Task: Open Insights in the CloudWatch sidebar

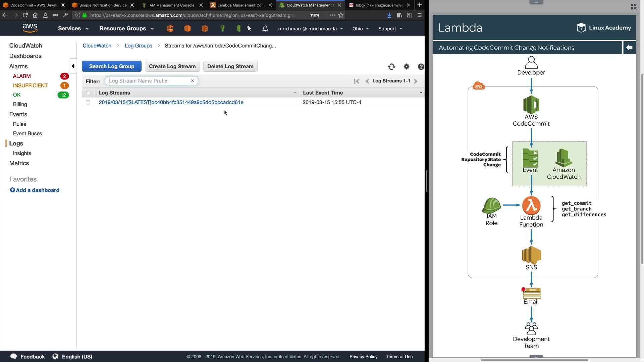Action: pyautogui.click(x=22, y=153)
